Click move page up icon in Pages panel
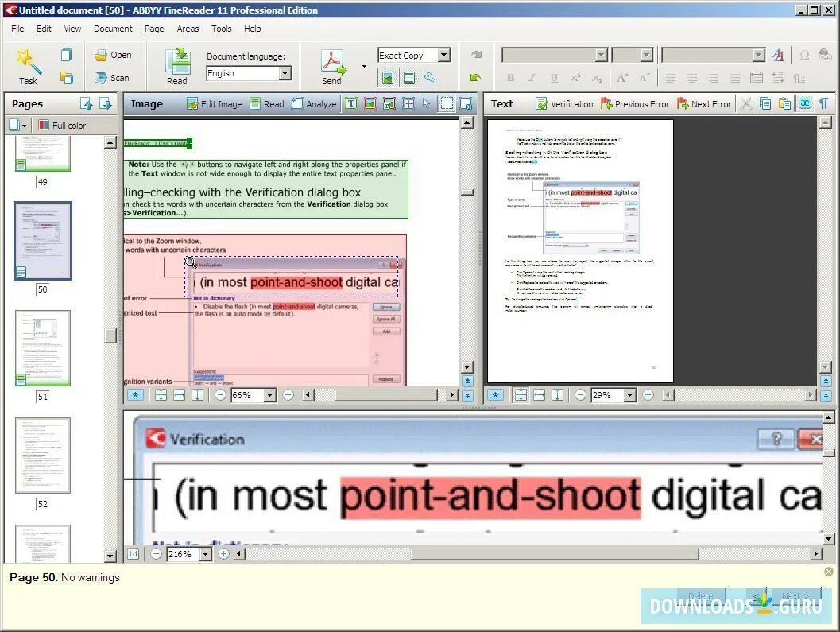The height and width of the screenshot is (632, 840). coord(87,104)
